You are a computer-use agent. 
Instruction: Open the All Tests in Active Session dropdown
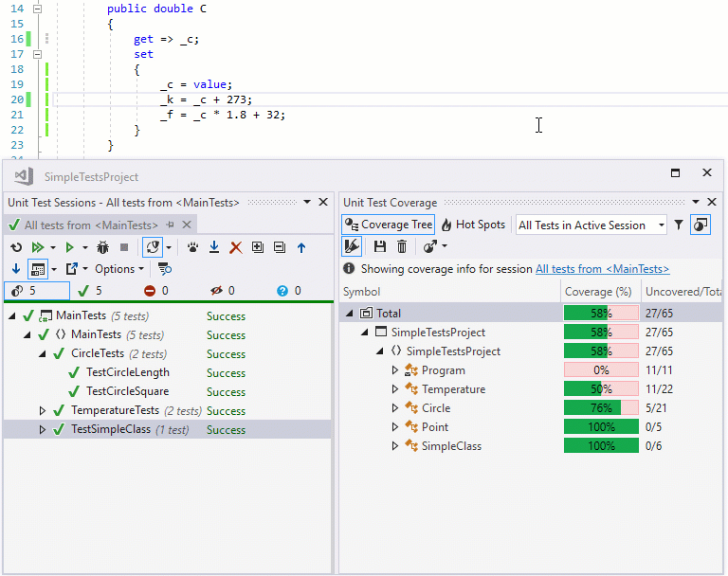591,225
